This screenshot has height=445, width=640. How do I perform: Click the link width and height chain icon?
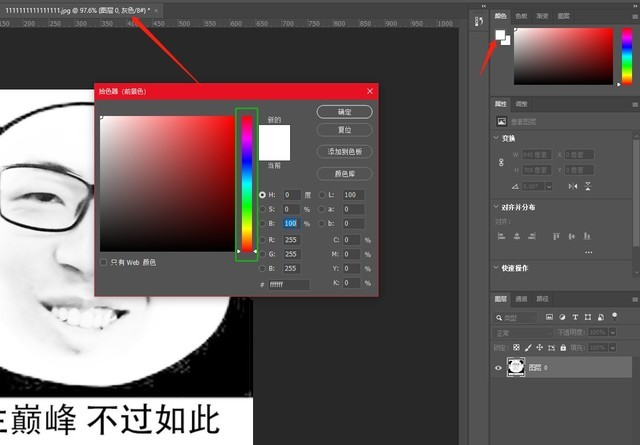click(501, 162)
